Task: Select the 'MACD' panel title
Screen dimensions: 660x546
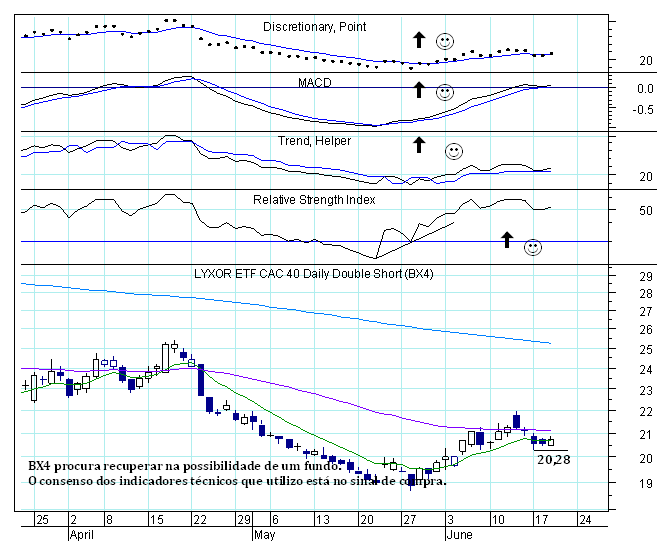Action: pos(314,82)
